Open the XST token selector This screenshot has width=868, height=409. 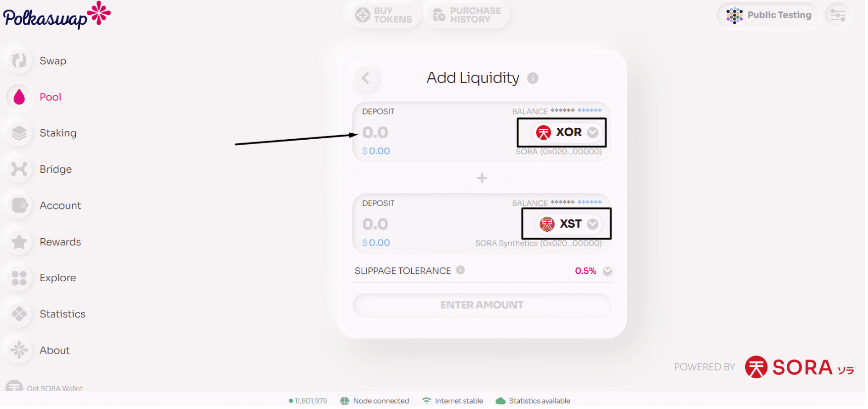point(569,224)
